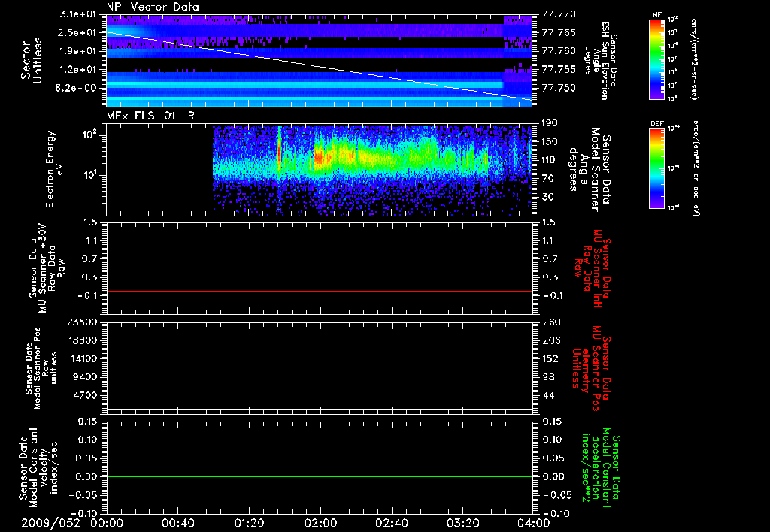Click the 1.9e+01 sector tick value

[78, 51]
